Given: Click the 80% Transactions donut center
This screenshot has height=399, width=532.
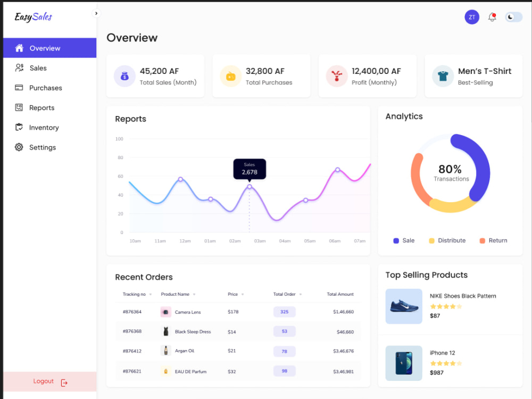Looking at the screenshot, I should [x=450, y=173].
